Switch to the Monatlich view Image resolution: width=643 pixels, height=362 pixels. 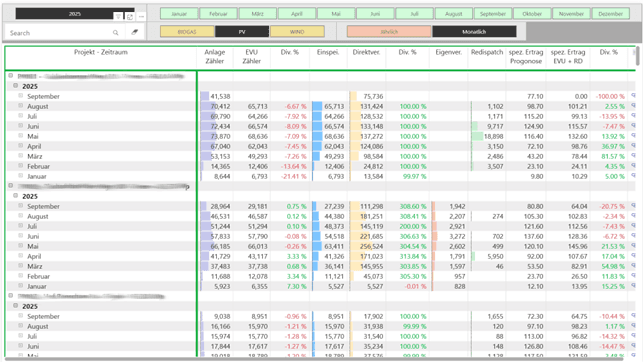474,32
